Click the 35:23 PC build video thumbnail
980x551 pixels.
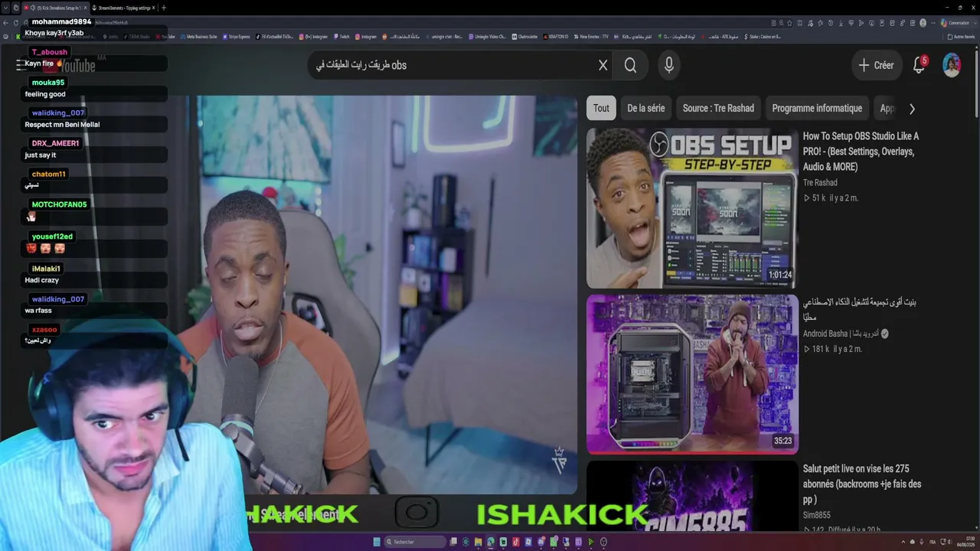click(x=692, y=374)
